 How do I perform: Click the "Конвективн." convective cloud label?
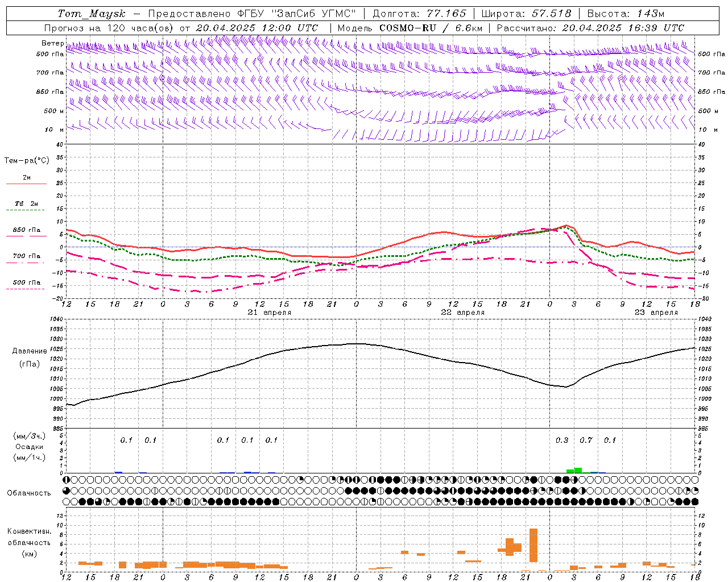point(30,531)
